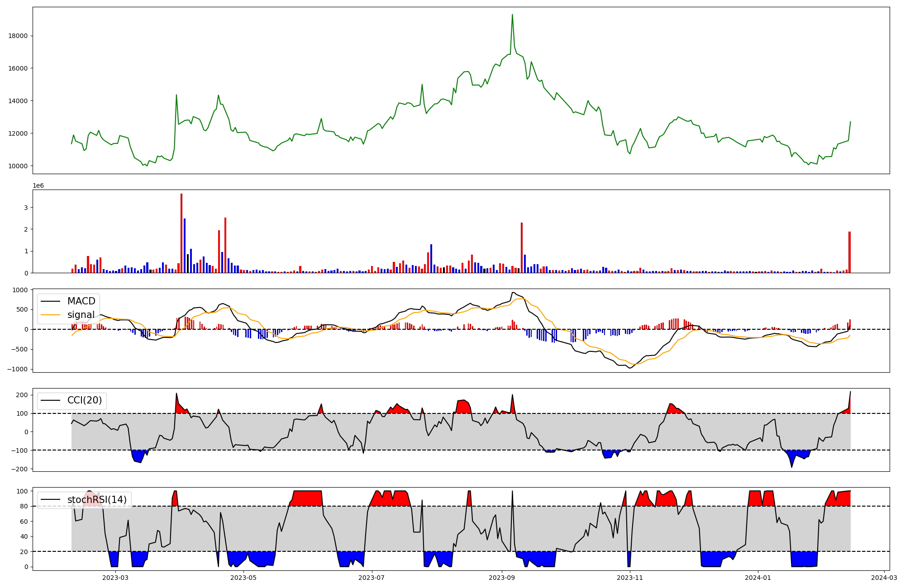
Task: Click the 2023-05 x-axis date label
Action: pyautogui.click(x=243, y=578)
